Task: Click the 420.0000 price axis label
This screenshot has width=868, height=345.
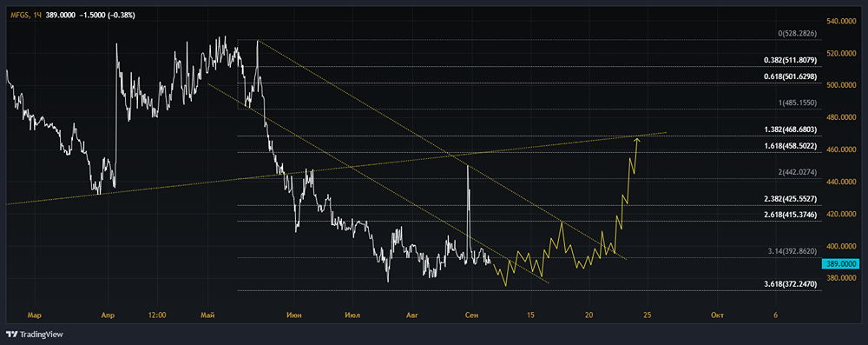Action: click(841, 214)
